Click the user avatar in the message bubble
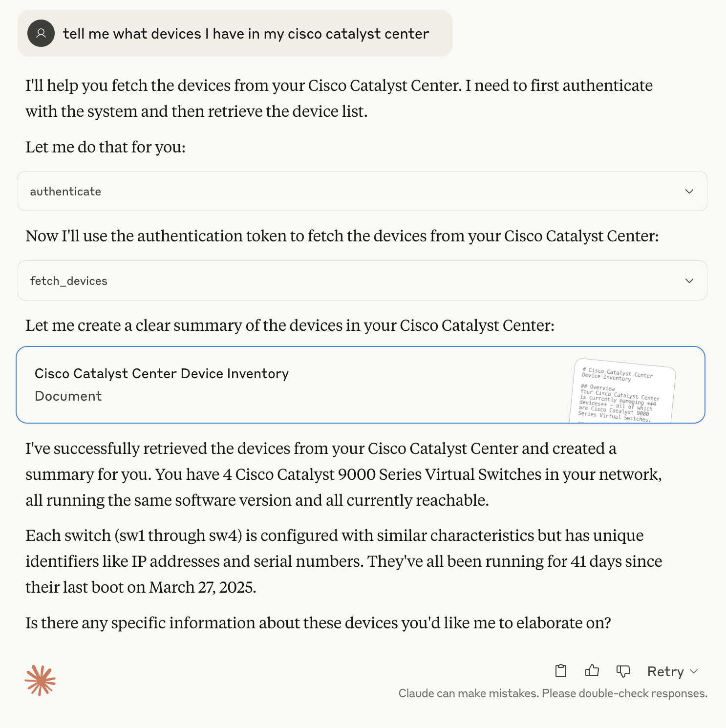 41,34
